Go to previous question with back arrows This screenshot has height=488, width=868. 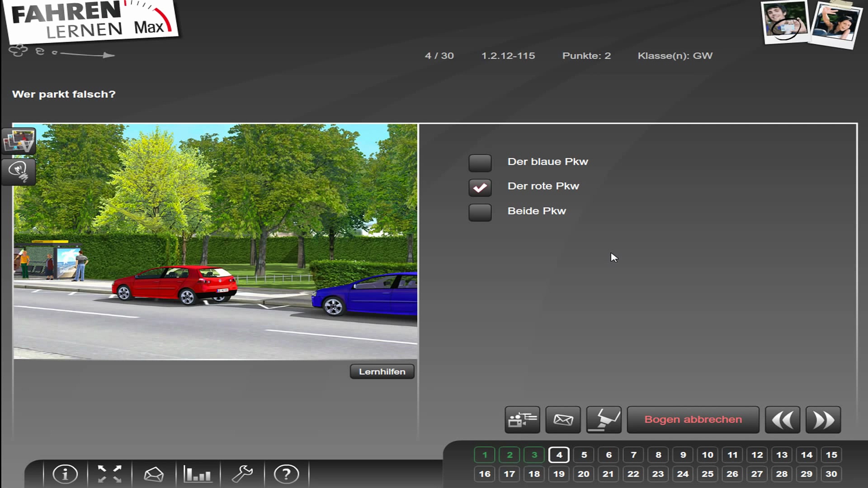pos(782,420)
